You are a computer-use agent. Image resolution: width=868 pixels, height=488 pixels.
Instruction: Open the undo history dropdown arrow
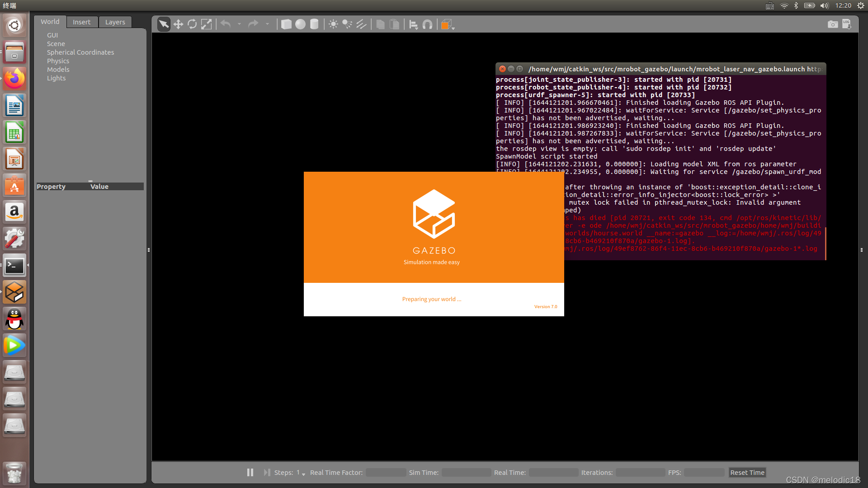(239, 24)
